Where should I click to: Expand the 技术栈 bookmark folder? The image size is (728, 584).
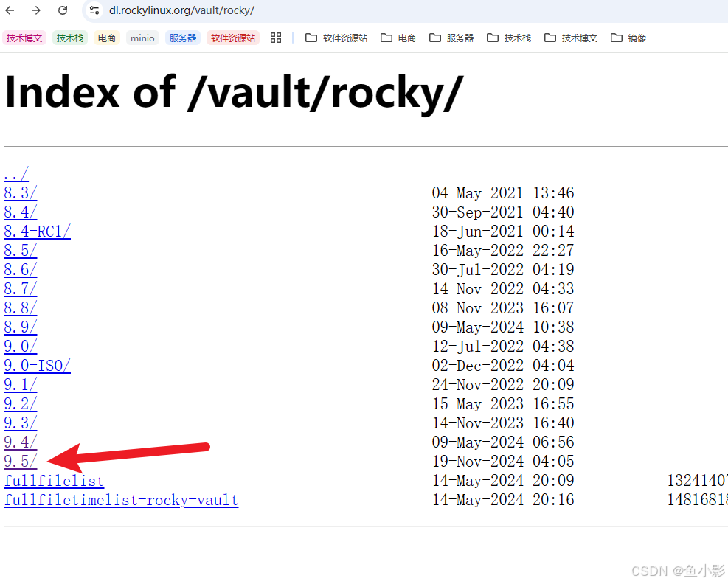pyautogui.click(x=509, y=38)
